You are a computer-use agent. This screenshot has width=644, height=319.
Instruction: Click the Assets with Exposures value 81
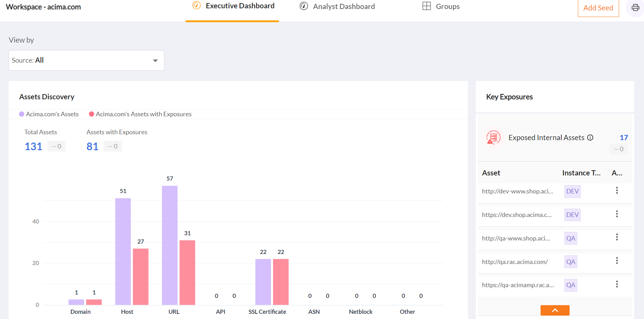(92, 146)
